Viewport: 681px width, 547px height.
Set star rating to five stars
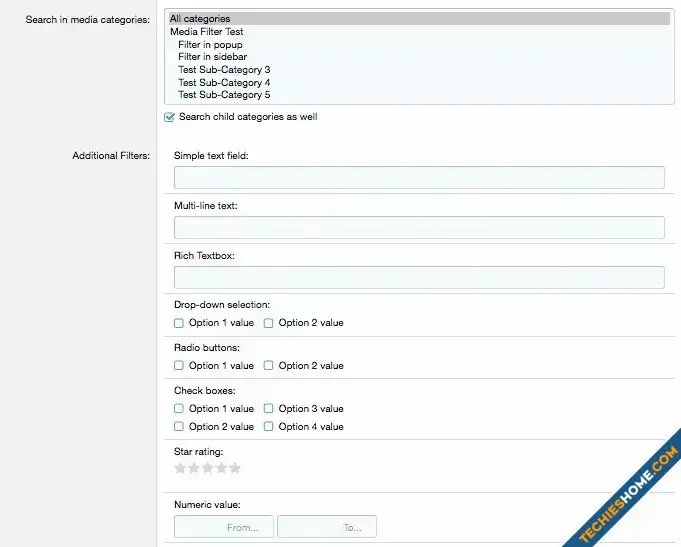coord(235,468)
